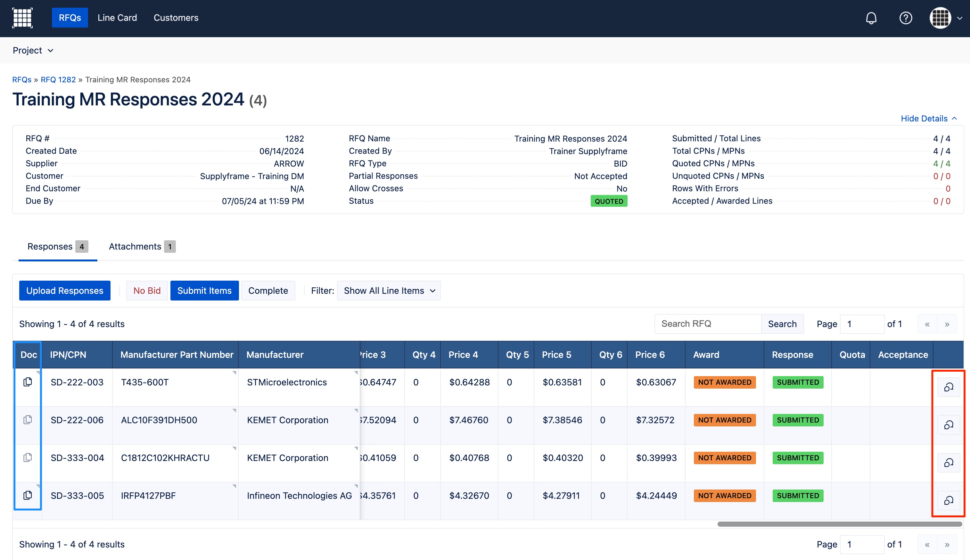
Task: Click the bottom Page number field
Action: [862, 544]
